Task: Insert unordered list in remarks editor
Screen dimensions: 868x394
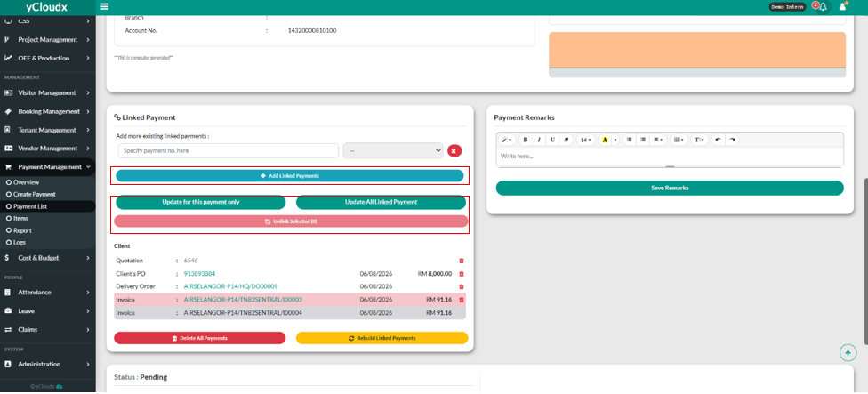Action: [x=630, y=140]
